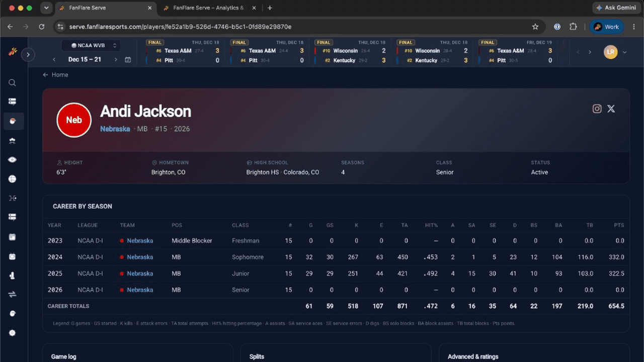Click the browser back arrow
Image resolution: width=644 pixels, height=362 pixels.
click(11, 27)
